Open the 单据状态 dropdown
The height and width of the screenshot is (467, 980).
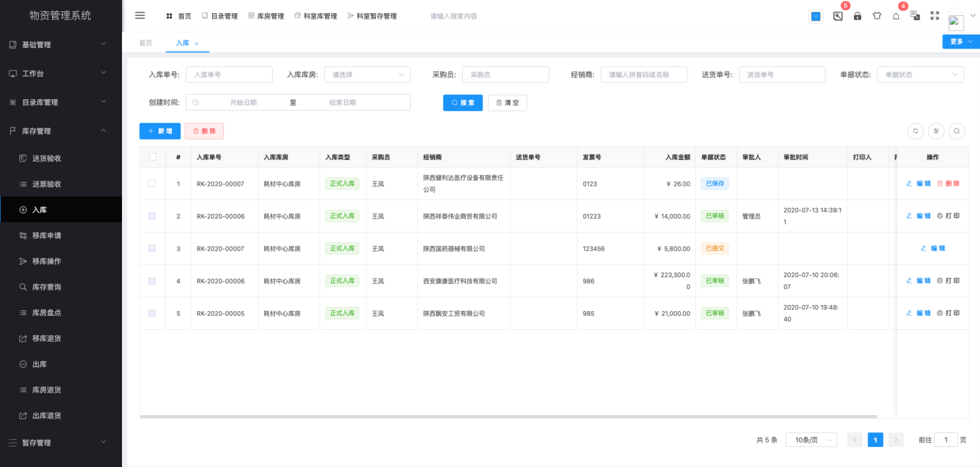920,75
